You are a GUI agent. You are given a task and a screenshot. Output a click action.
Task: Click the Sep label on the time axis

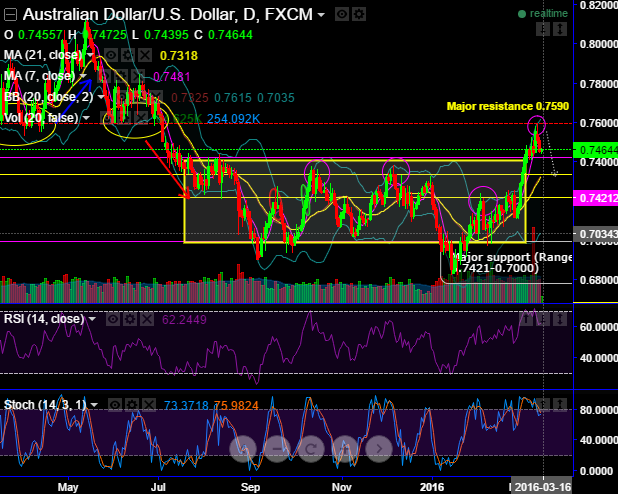[250, 487]
